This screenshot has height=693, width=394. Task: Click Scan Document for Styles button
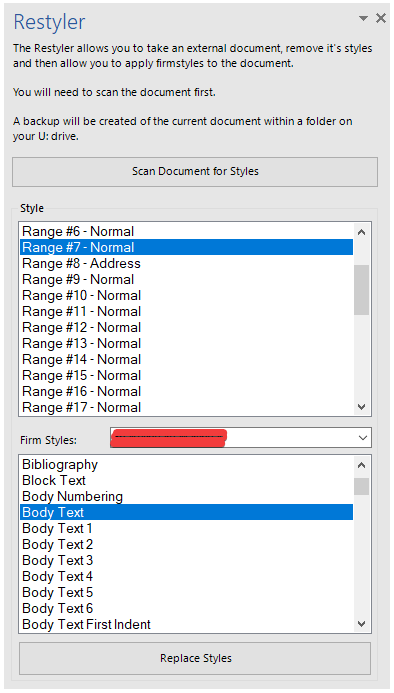[x=195, y=171]
